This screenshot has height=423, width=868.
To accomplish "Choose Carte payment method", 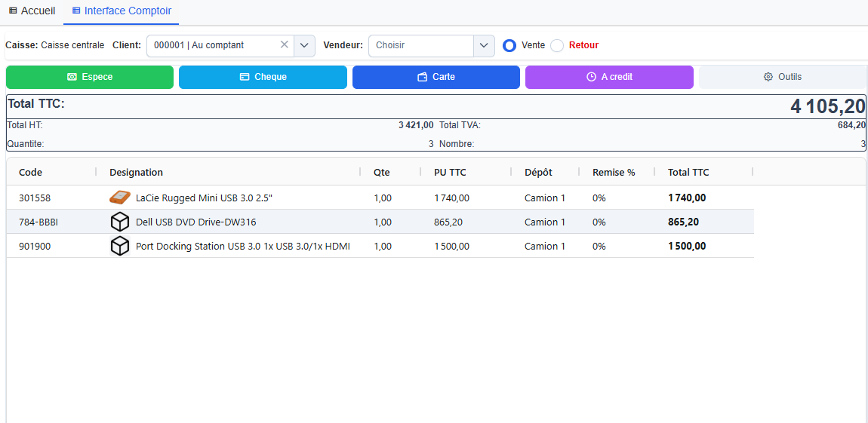I will click(x=436, y=77).
